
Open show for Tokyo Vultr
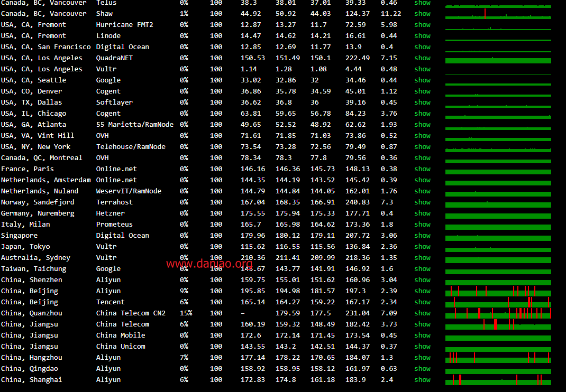pyautogui.click(x=422, y=247)
